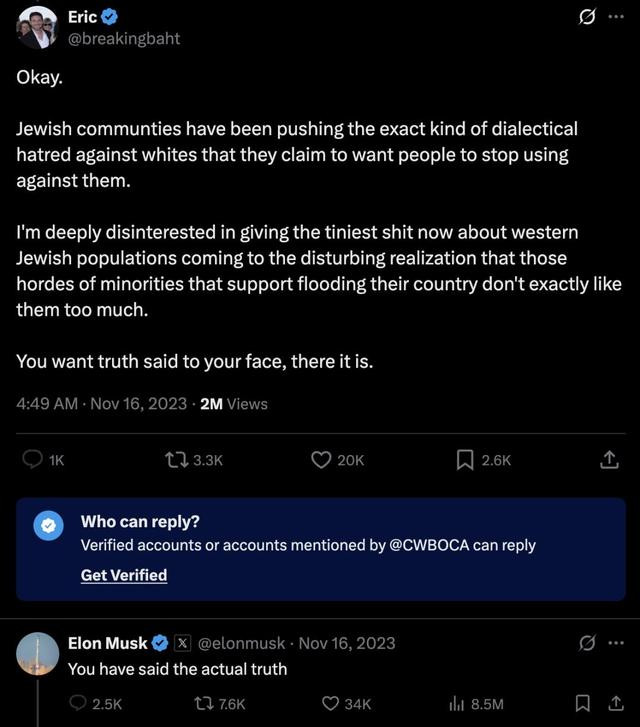Repost Eric's post with 3.3K reposts
The image size is (640, 727).
point(177,459)
